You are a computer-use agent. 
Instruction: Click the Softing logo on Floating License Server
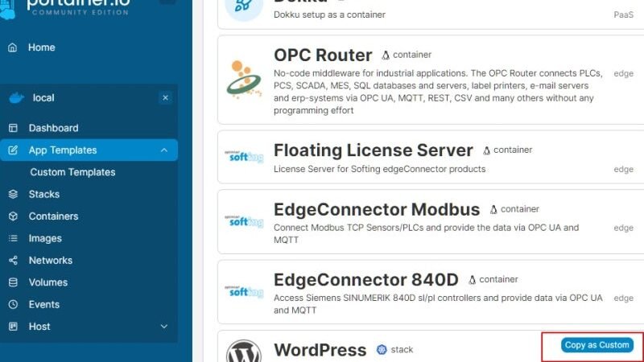[244, 157]
